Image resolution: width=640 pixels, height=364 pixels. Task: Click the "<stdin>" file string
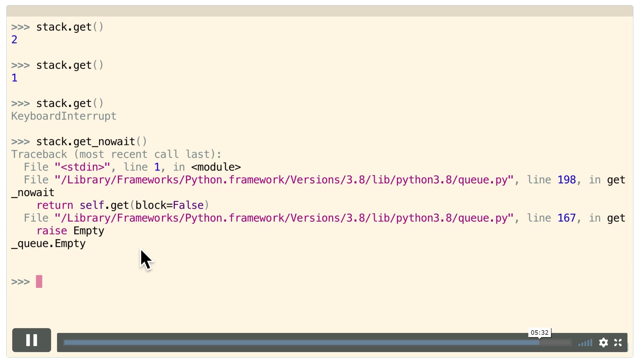pyautogui.click(x=82, y=167)
